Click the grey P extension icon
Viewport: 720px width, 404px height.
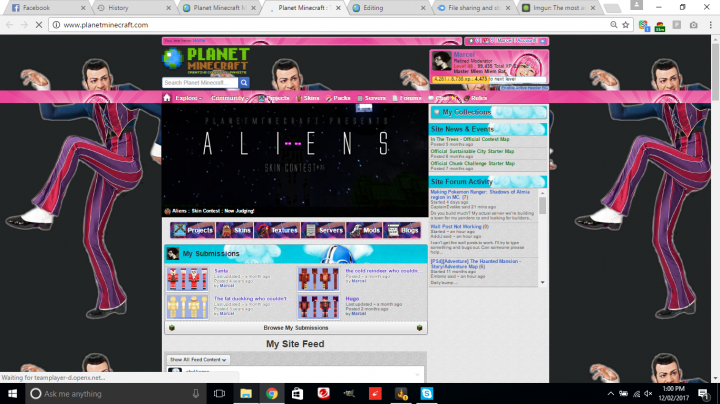[676, 25]
